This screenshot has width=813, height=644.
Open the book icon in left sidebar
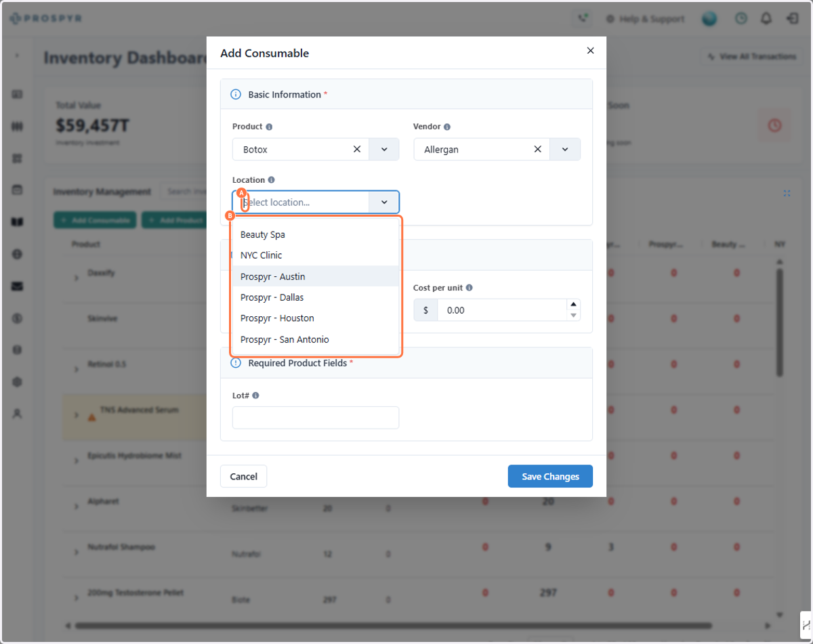click(18, 221)
